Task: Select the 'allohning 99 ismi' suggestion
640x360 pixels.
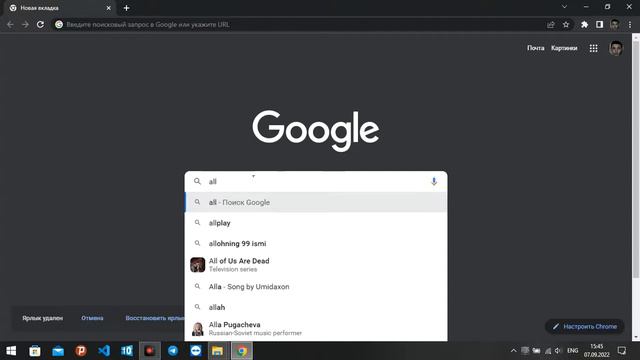Action: point(316,243)
